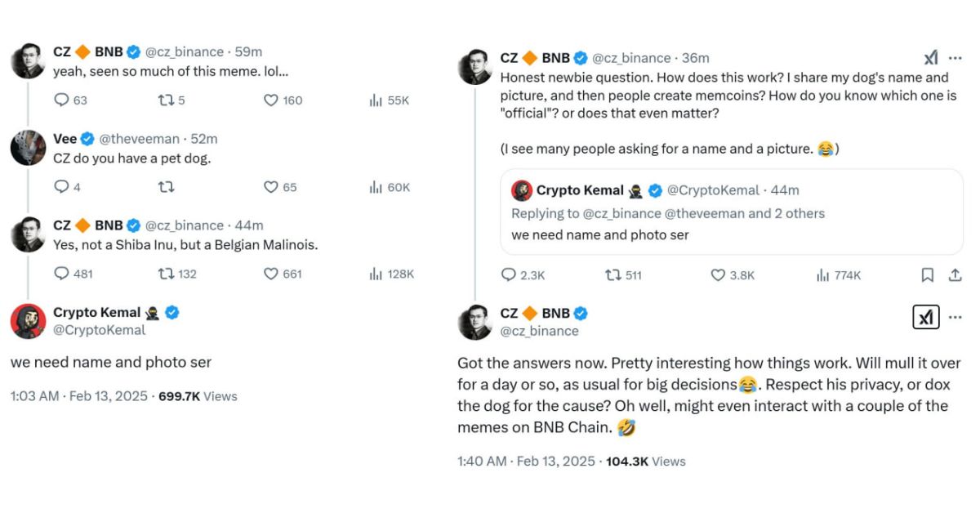Bookmark the 'Honest newbie question' tweet
This screenshot has width=980, height=513.
(x=928, y=275)
